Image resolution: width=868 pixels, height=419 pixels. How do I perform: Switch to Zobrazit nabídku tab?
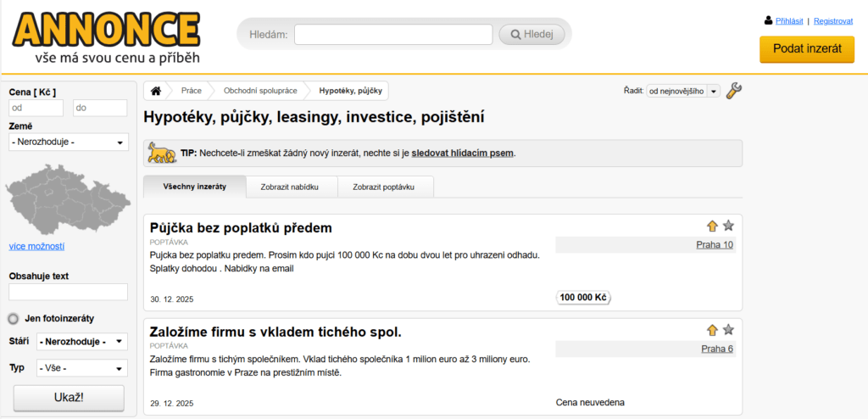[292, 187]
